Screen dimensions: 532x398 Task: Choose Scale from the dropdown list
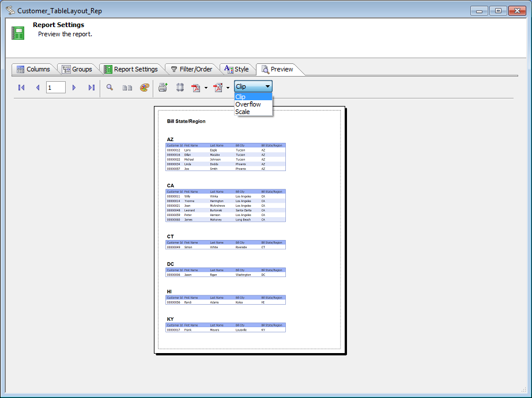253,112
